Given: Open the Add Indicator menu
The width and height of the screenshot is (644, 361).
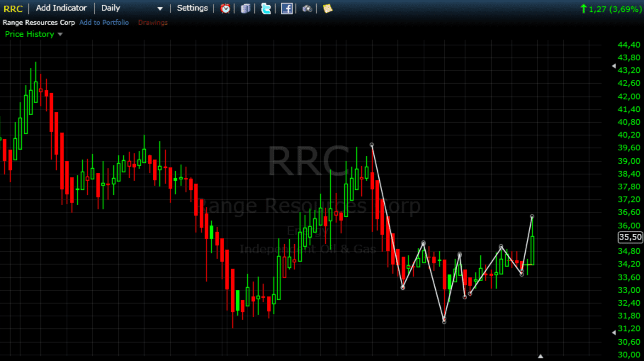Looking at the screenshot, I should pos(61,8).
